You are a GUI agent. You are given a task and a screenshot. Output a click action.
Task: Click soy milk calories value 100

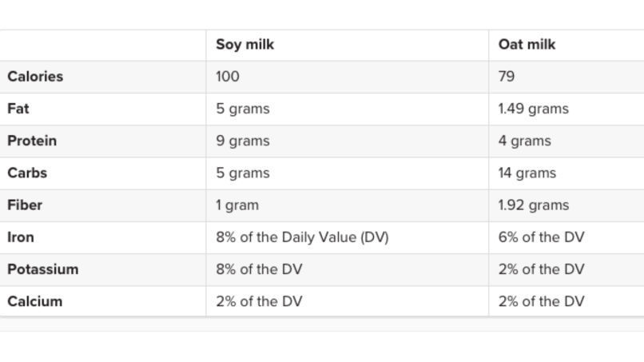(228, 77)
